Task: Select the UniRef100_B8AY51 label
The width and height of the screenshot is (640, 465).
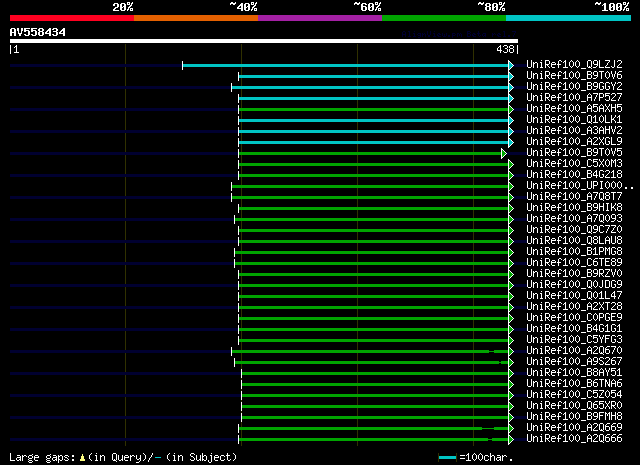Action: point(574,373)
